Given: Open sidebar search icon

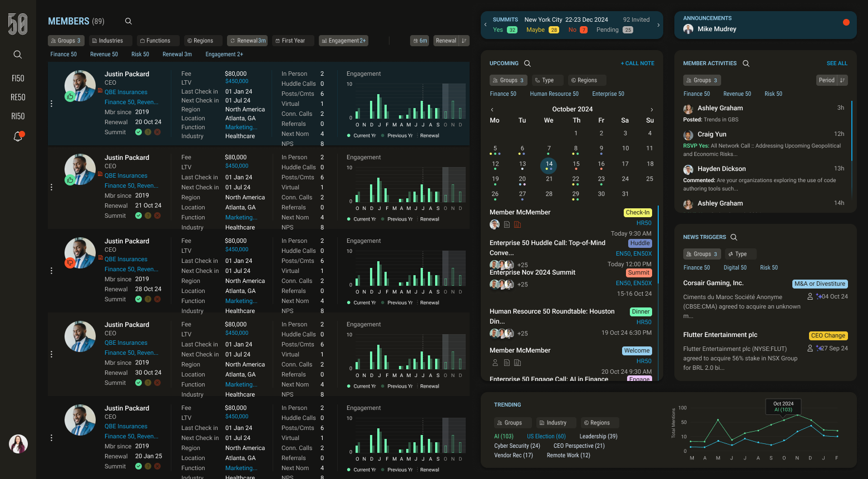Looking at the screenshot, I should point(18,55).
